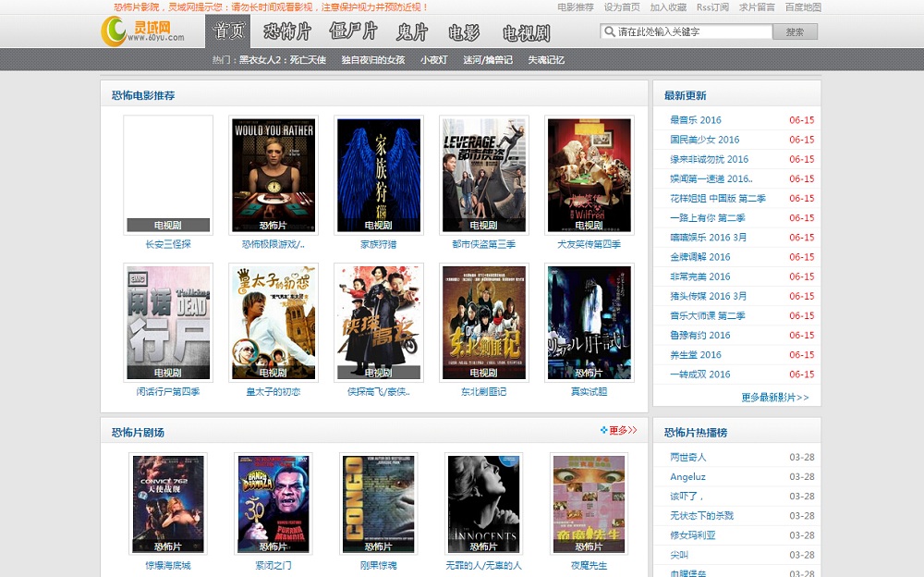924x577 pixels.
Task: Open hot link 独自夜归的女孩
Action: pos(373,59)
